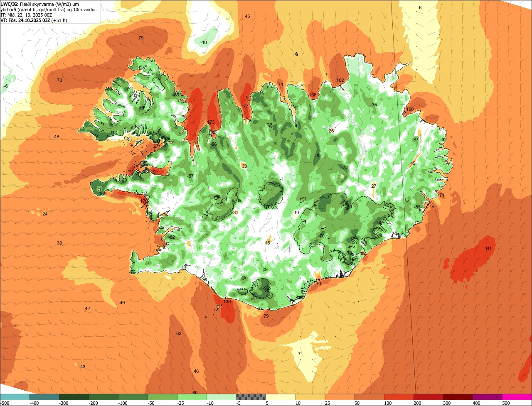
Task: Click the map value "46" in southern ocean
Action: pos(196,371)
